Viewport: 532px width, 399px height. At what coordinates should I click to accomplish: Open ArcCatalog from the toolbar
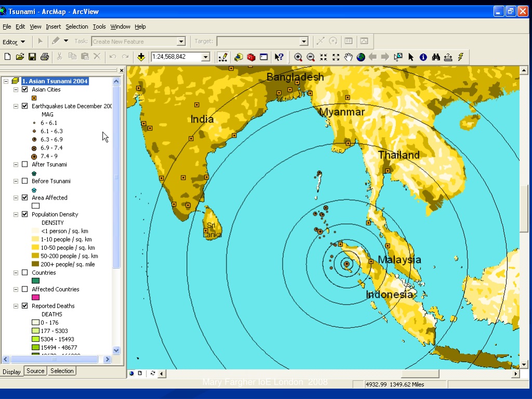238,57
